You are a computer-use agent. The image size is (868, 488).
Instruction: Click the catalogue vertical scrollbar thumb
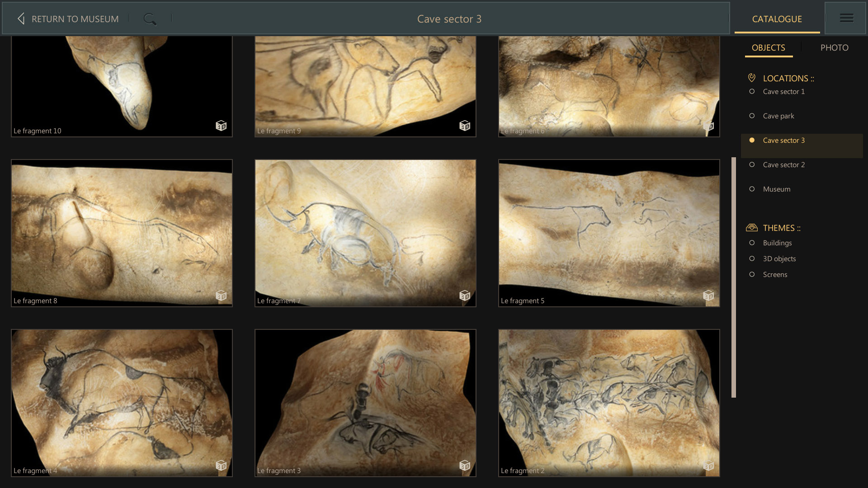coord(733,277)
